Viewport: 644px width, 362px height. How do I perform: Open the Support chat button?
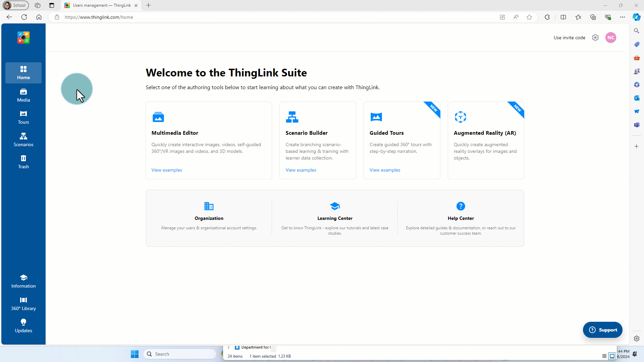click(x=602, y=330)
